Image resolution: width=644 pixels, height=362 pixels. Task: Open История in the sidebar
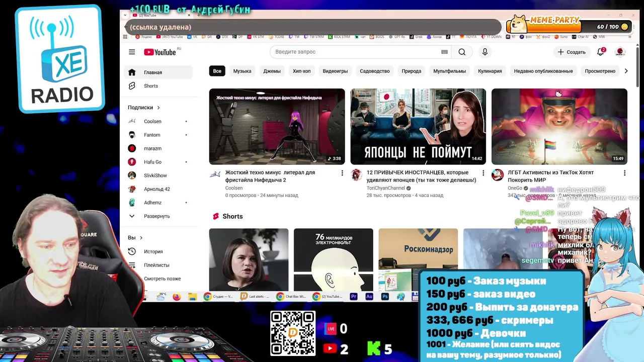pos(158,251)
